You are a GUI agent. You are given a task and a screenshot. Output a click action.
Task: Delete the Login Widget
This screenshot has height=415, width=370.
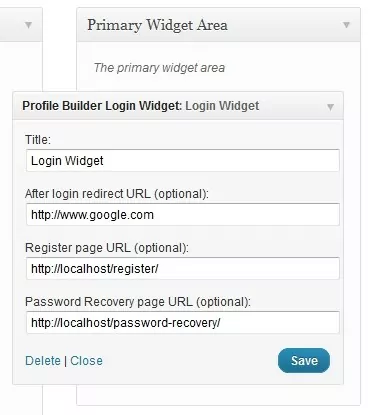tap(43, 361)
